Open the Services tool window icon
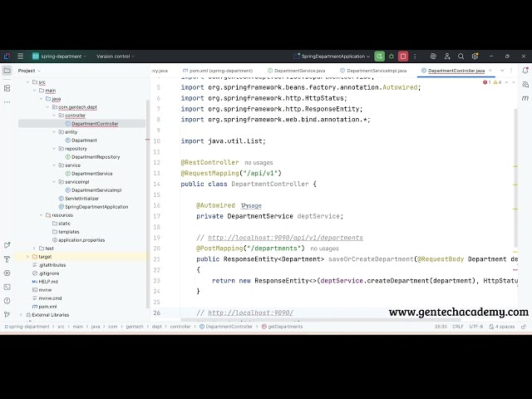This screenshot has width=532, height=399. [x=7, y=273]
